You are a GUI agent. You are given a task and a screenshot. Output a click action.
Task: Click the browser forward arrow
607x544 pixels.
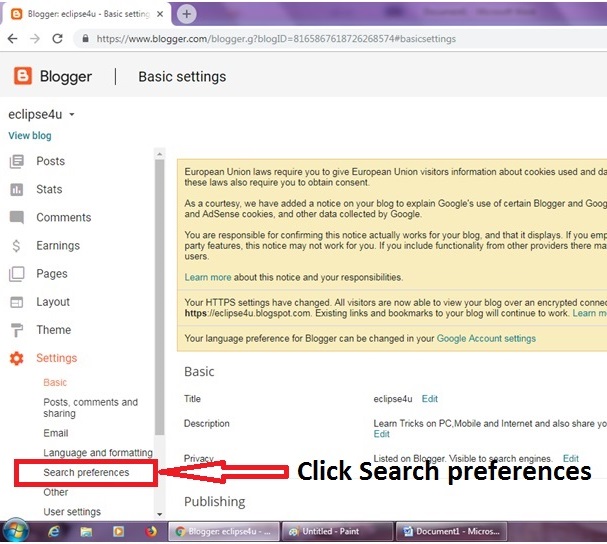[35, 38]
